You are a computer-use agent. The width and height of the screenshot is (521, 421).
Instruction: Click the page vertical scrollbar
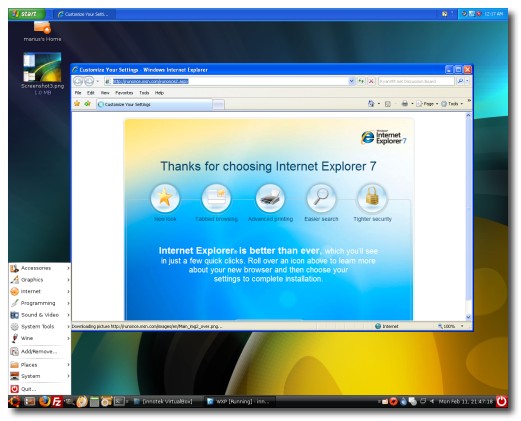(468, 216)
